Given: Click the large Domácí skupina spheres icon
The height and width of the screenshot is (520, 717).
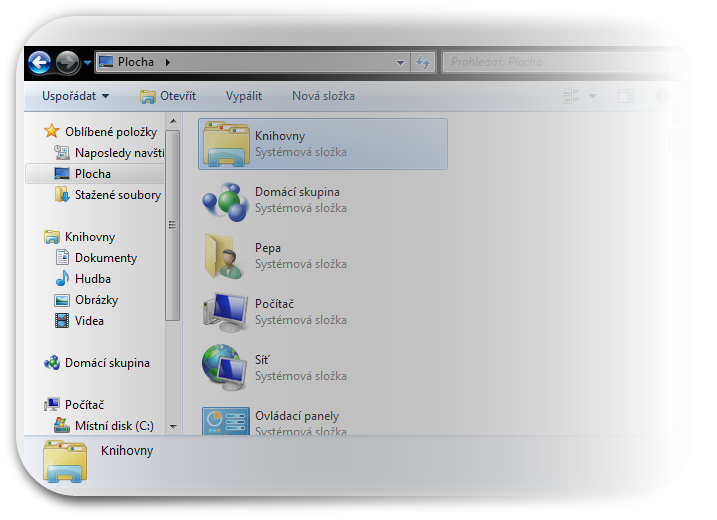Looking at the screenshot, I should tap(225, 202).
